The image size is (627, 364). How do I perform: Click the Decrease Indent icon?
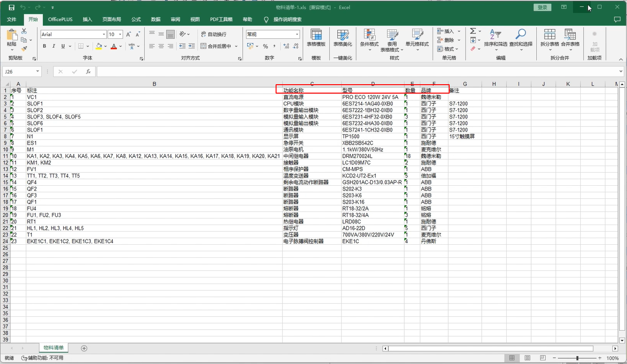tap(182, 46)
